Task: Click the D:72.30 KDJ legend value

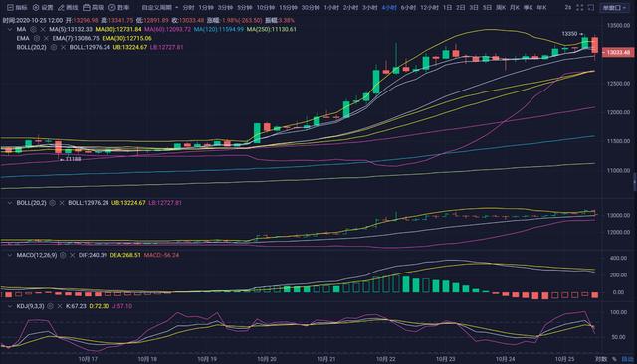Action: 100,306
